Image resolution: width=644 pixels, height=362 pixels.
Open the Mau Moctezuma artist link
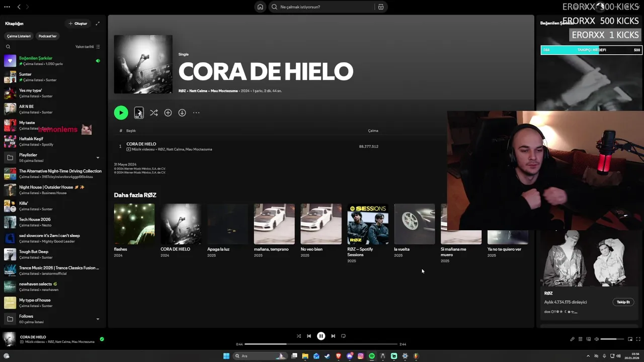pos(224,91)
